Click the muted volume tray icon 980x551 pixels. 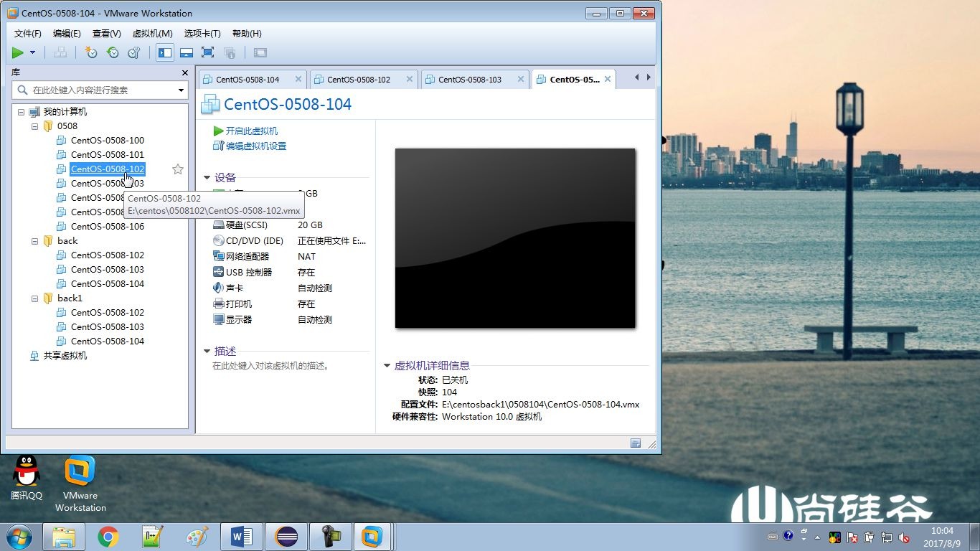tap(905, 537)
